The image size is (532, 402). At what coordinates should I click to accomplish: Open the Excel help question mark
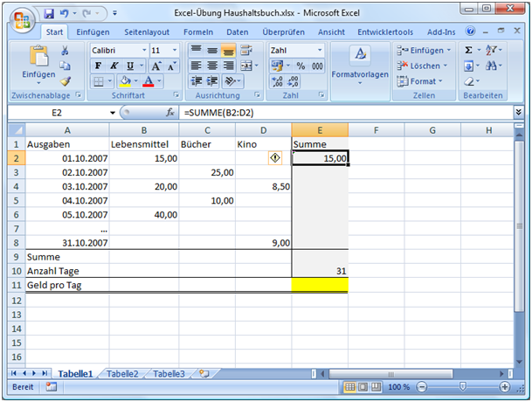(470, 31)
